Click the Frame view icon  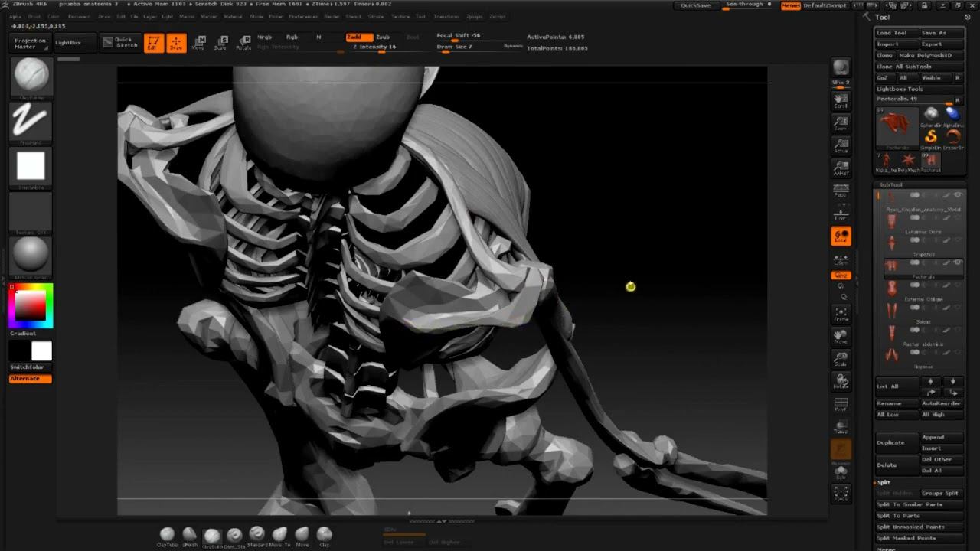pos(841,314)
